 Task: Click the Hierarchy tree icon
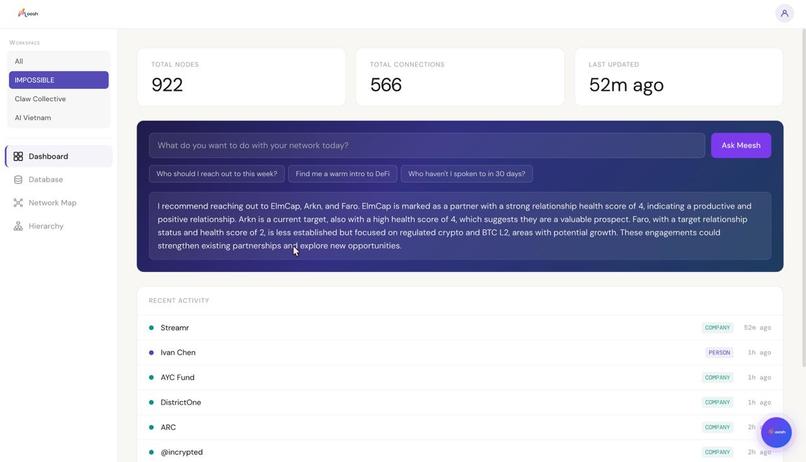point(18,226)
